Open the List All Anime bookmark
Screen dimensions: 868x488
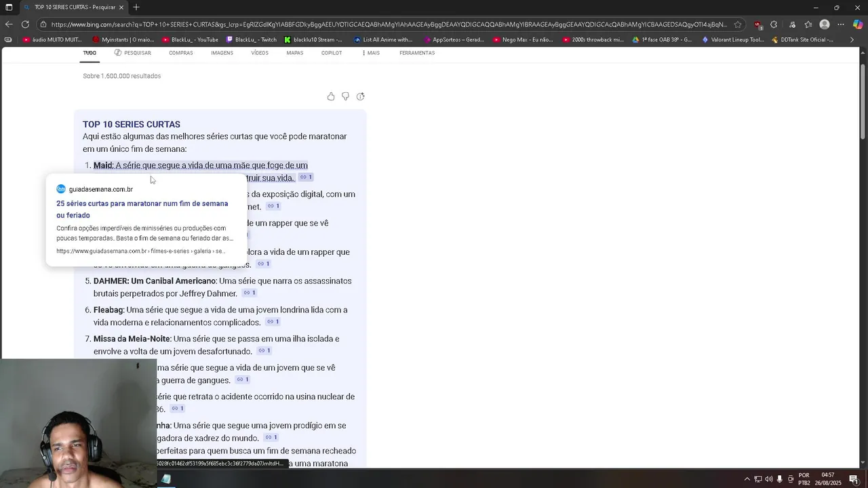click(383, 40)
